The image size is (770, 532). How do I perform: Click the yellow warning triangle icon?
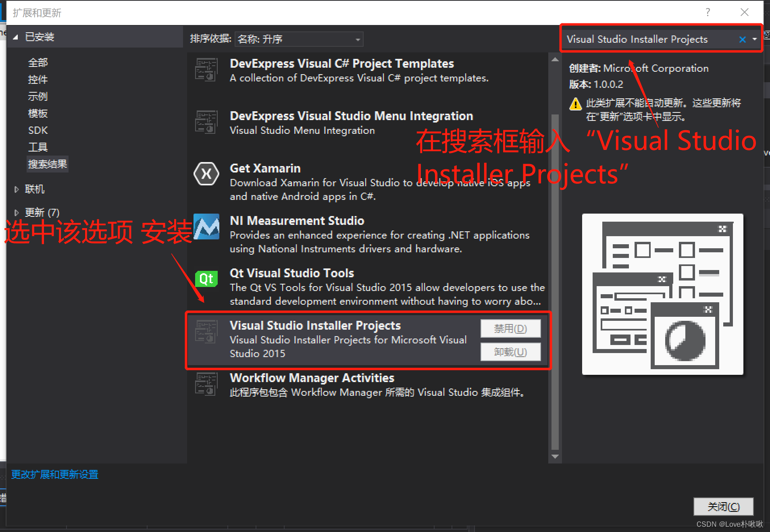click(x=575, y=104)
